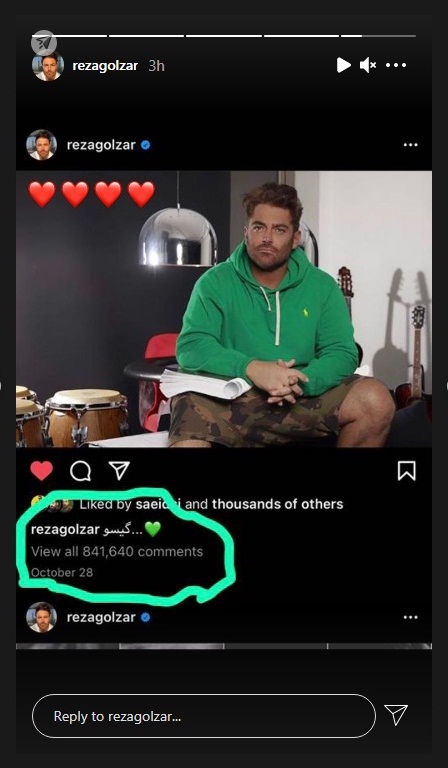Click direct share icon at top-left
The height and width of the screenshot is (768, 448).
point(44,43)
